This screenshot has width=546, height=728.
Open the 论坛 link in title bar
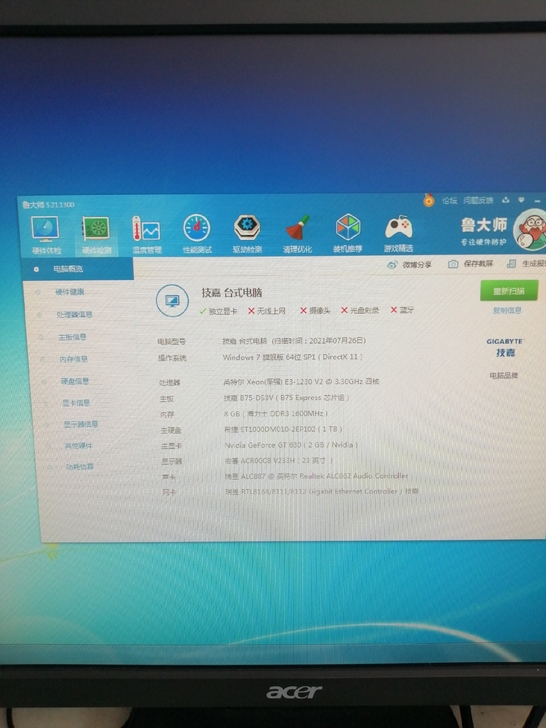click(x=449, y=201)
